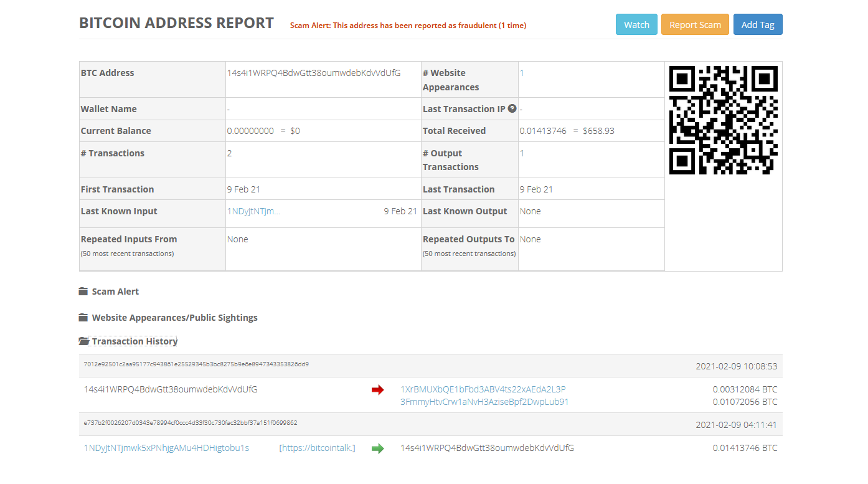This screenshot has height=484, width=868.
Task: Click the amount 0.00312084 BTC
Action: (x=745, y=389)
